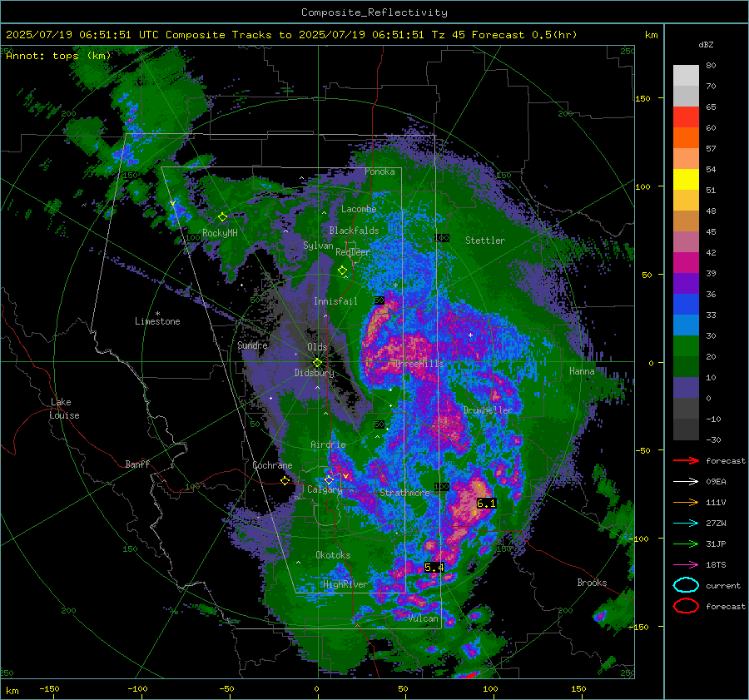The height and width of the screenshot is (700, 749).
Task: Click the yellow diamond marker below RedDeer
Action: [x=342, y=271]
